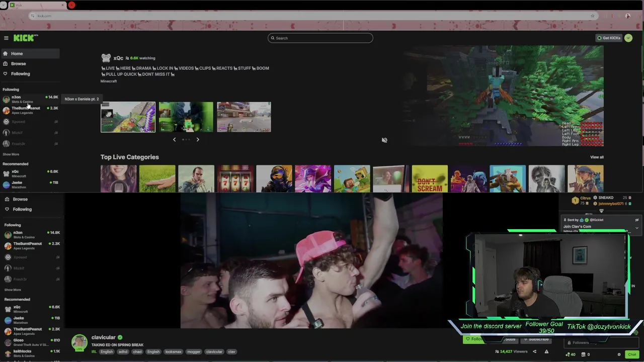Open Mizkif offline channel in home page sidebar
Viewport: 644px width, 362px height.
[30, 132]
